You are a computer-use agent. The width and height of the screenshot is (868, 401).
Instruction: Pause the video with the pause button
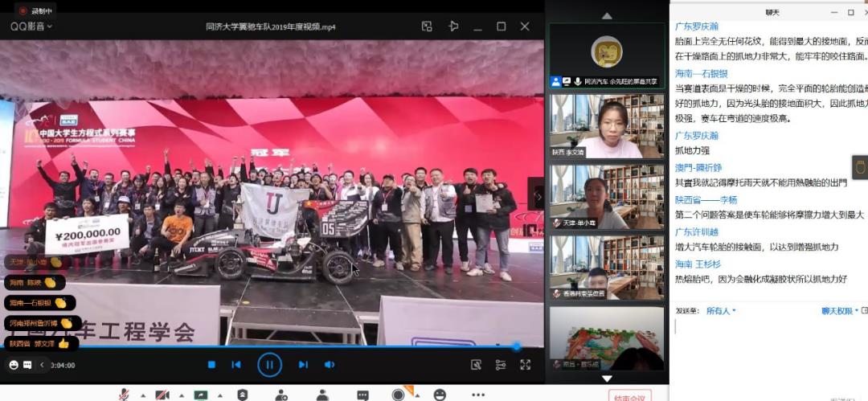[x=269, y=365]
